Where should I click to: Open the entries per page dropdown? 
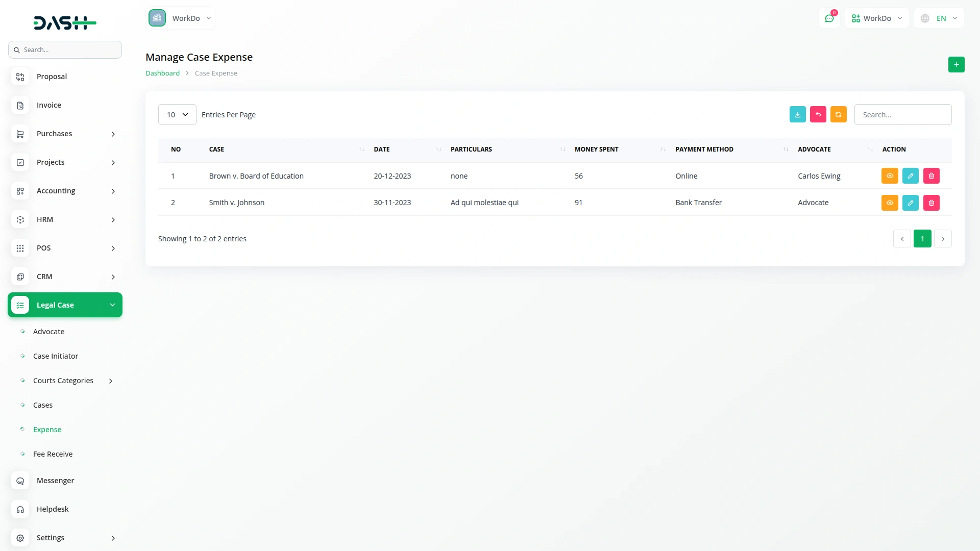point(177,115)
